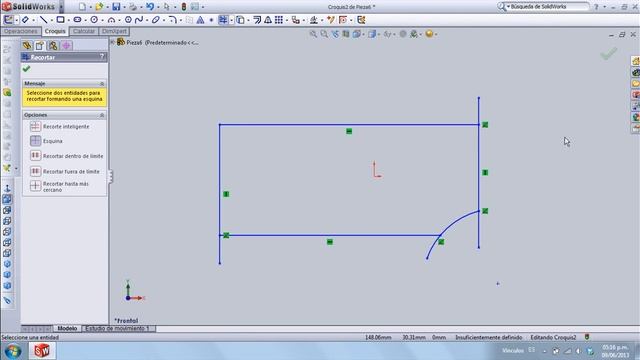Viewport: 640px width, 360px height.
Task: Open the Trim Entities dropdown arrow
Action: [x=231, y=20]
